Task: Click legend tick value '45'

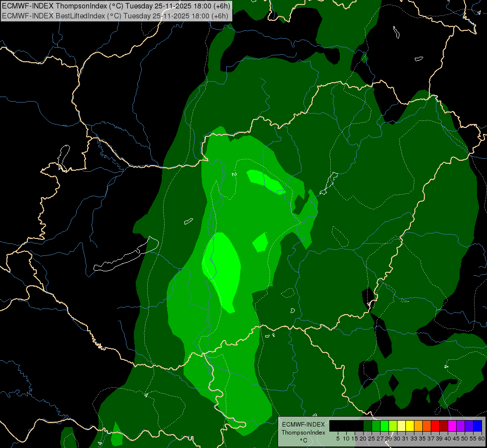Action: coord(456,439)
